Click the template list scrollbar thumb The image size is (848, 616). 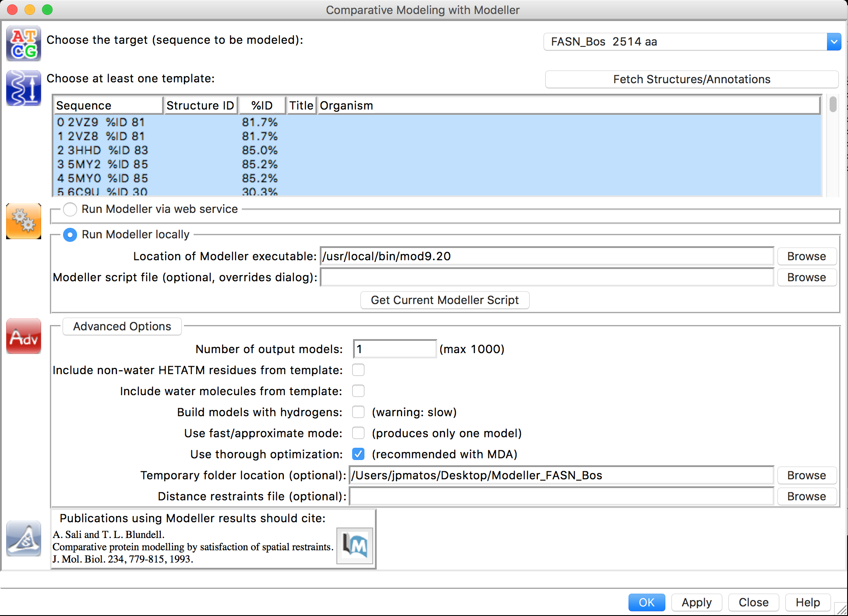click(833, 104)
